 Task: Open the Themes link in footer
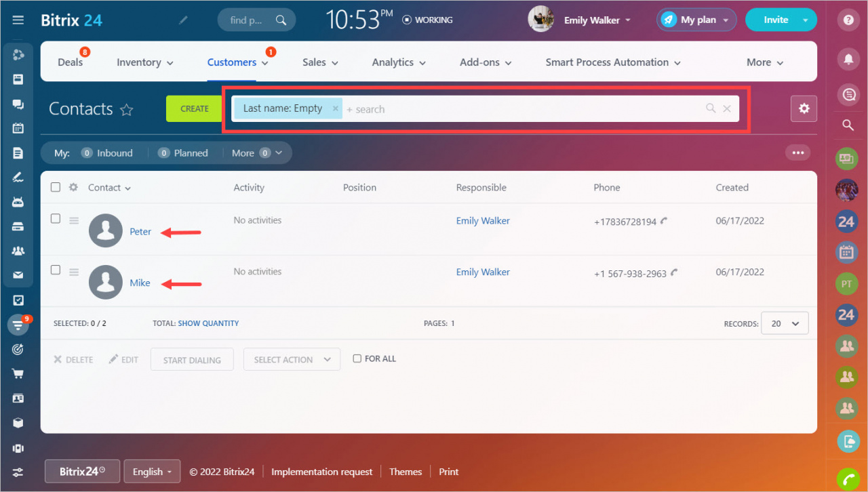tap(406, 472)
